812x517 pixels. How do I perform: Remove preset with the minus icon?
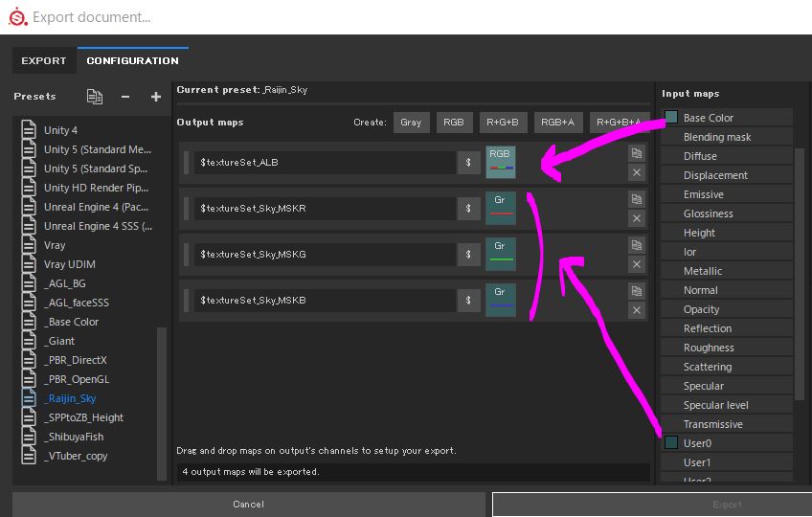pos(125,97)
